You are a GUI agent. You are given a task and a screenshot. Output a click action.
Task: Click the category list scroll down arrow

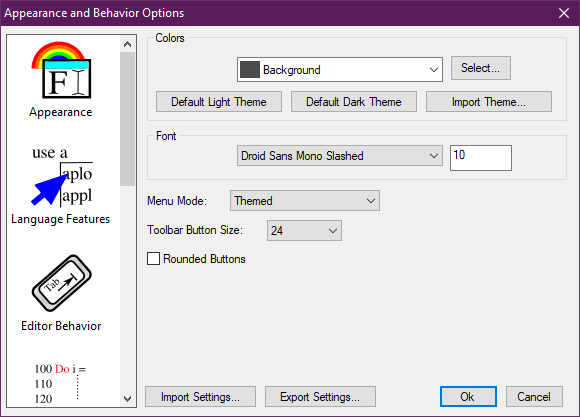click(128, 399)
